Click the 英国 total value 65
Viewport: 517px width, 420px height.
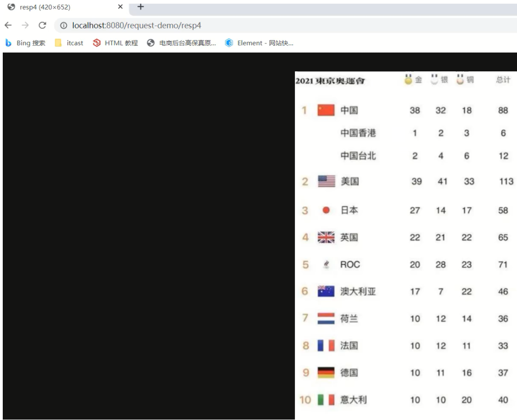click(x=503, y=237)
